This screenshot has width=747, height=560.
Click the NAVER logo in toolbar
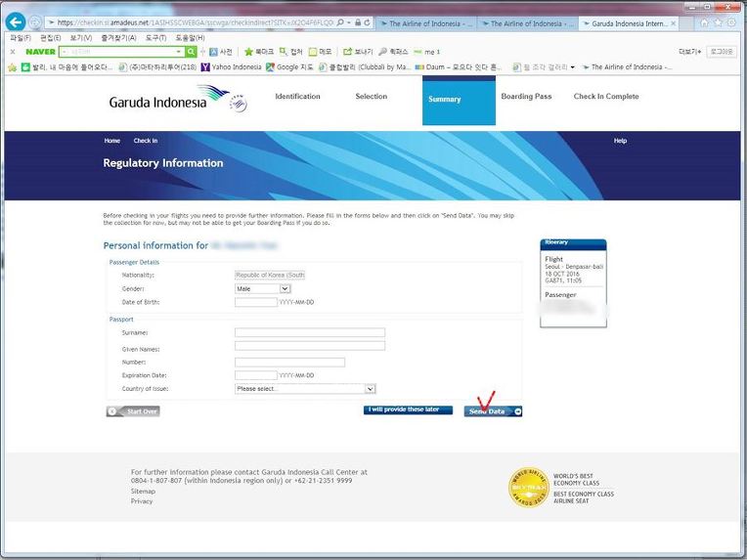(x=40, y=52)
